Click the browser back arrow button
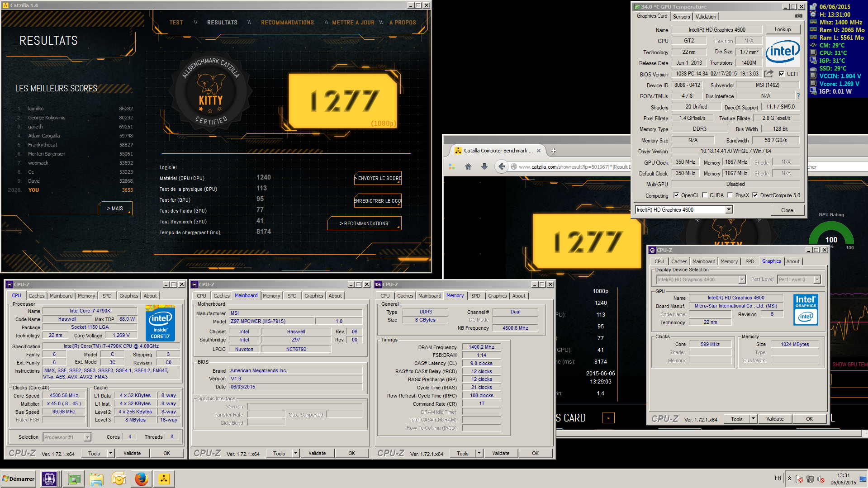 501,167
